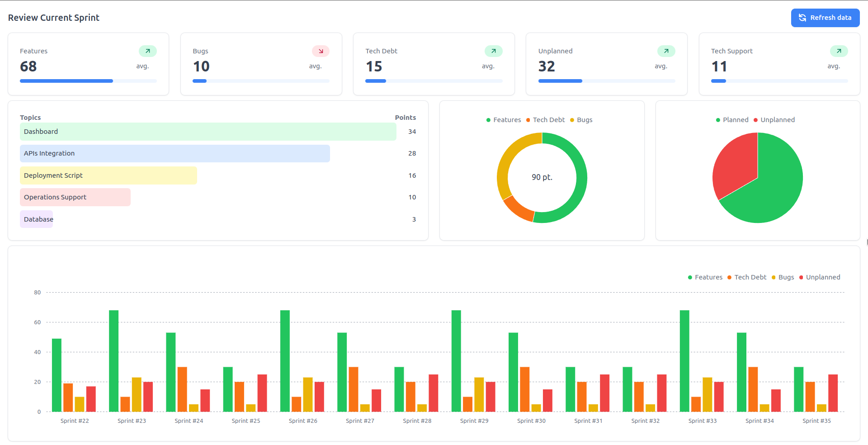
Task: Select the APIs Integration topic bar
Action: (175, 153)
